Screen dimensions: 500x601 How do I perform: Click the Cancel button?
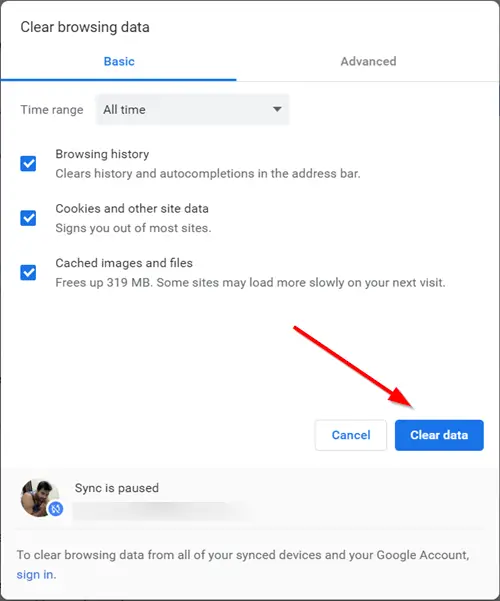(x=351, y=435)
